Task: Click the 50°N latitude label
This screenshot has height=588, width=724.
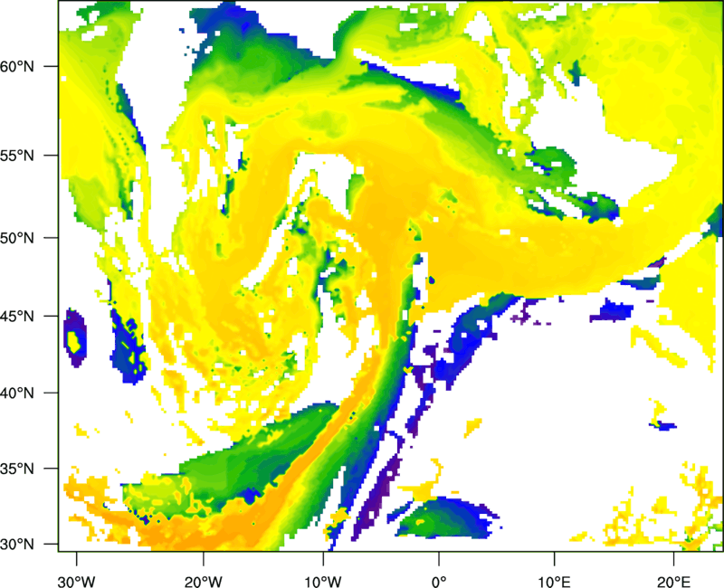Action: pos(17,238)
